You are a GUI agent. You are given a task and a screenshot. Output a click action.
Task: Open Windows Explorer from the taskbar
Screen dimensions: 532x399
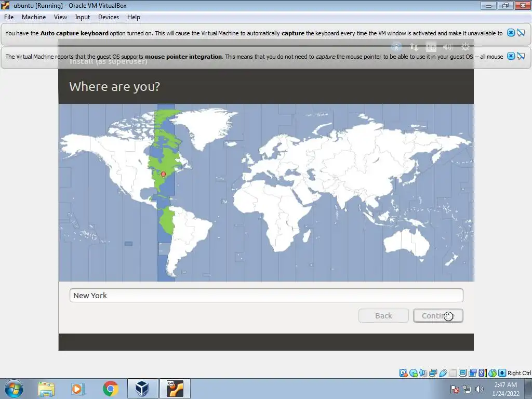pyautogui.click(x=46, y=389)
